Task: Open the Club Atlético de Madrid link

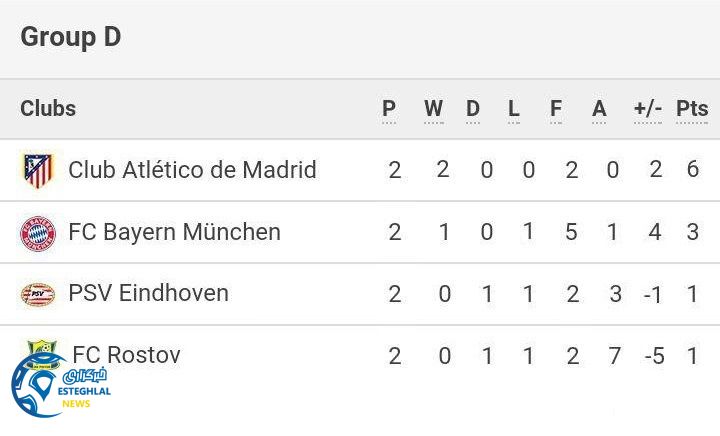Action: (x=192, y=170)
